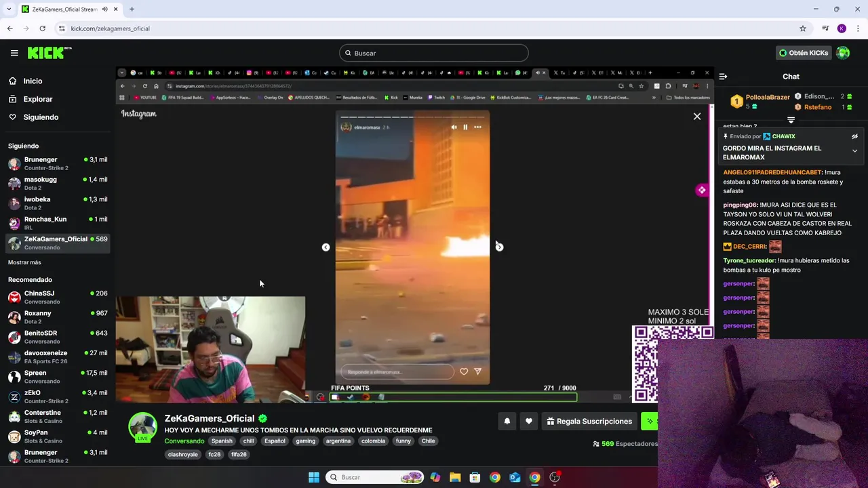Viewport: 868px width, 488px height.
Task: Open user profile avatar menu
Action: [x=843, y=53]
